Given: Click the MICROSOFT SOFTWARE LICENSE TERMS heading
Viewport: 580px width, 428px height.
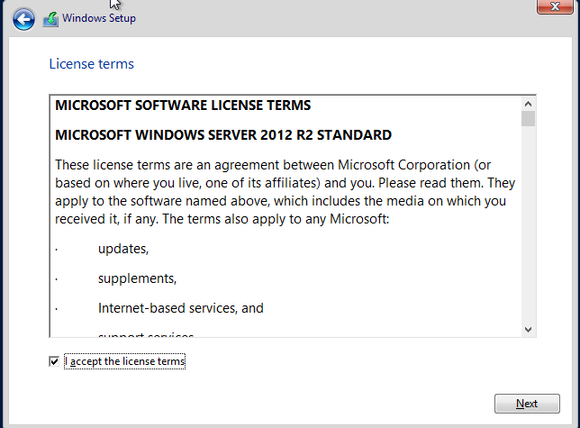Looking at the screenshot, I should pyautogui.click(x=183, y=105).
